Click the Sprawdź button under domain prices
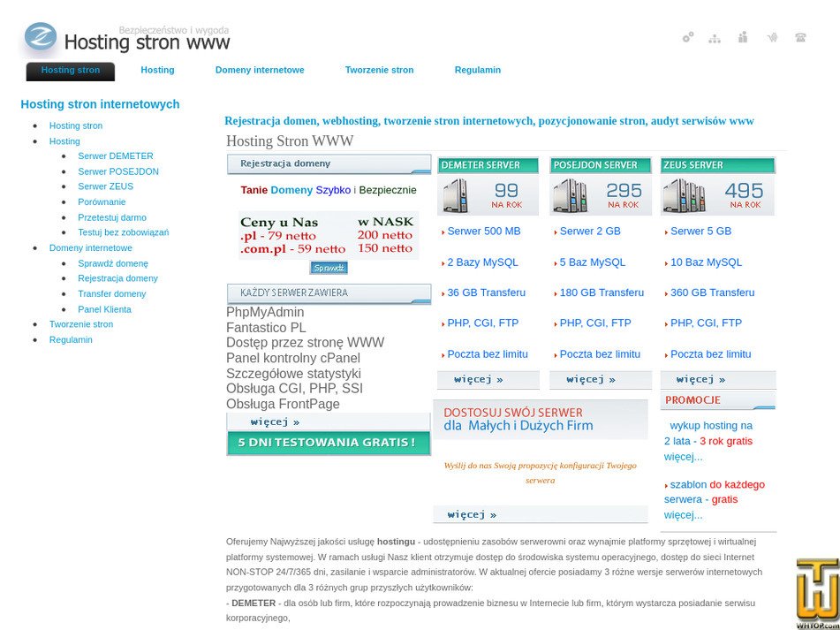 [329, 267]
